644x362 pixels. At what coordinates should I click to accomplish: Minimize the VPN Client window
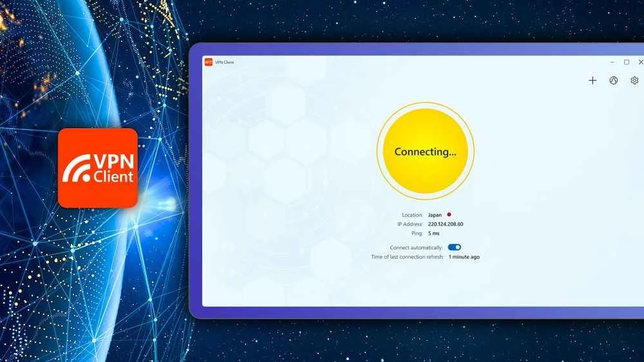[x=612, y=62]
